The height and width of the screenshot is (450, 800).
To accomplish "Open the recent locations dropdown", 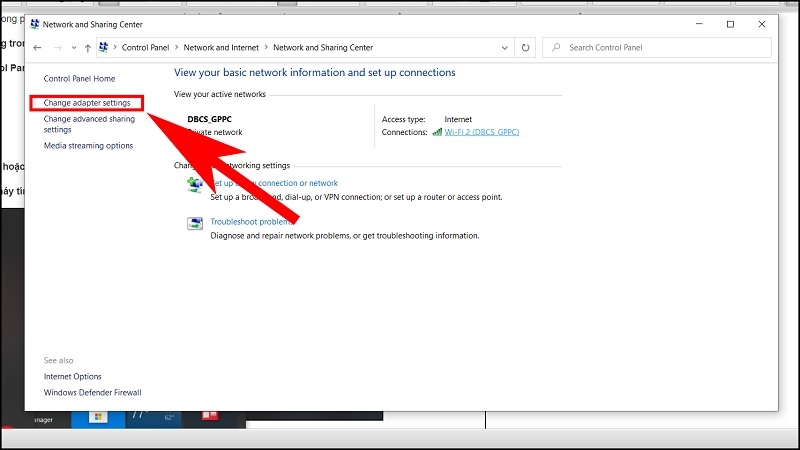I will coord(74,47).
